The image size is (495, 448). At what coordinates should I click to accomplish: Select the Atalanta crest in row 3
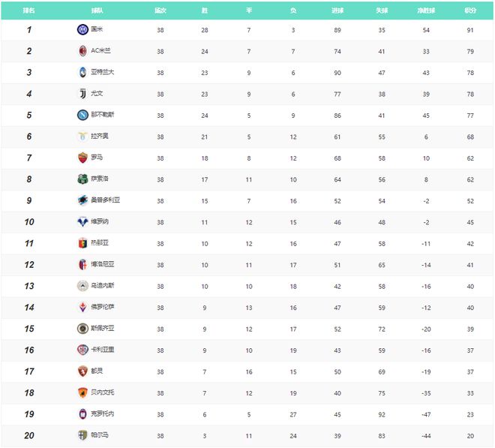[x=82, y=72]
